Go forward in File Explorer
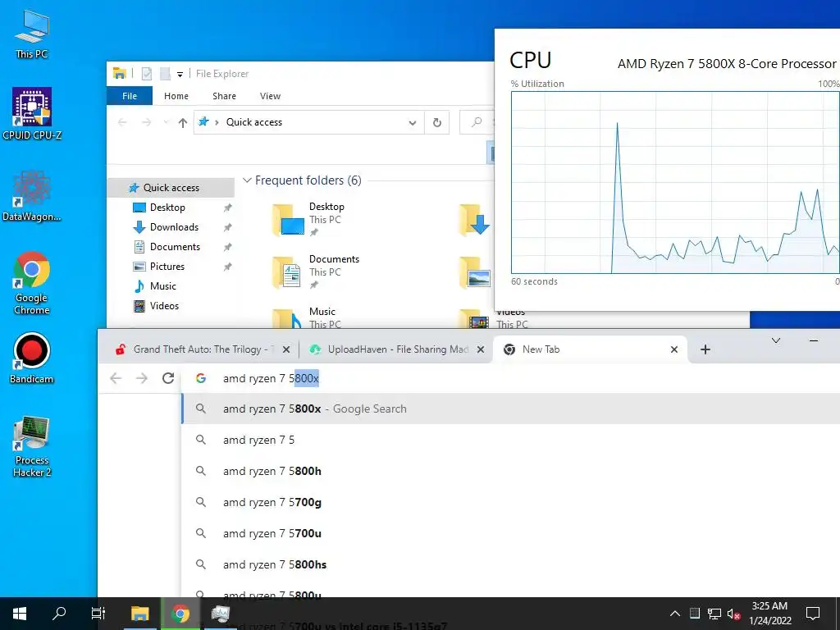The width and height of the screenshot is (840, 630). tap(146, 123)
